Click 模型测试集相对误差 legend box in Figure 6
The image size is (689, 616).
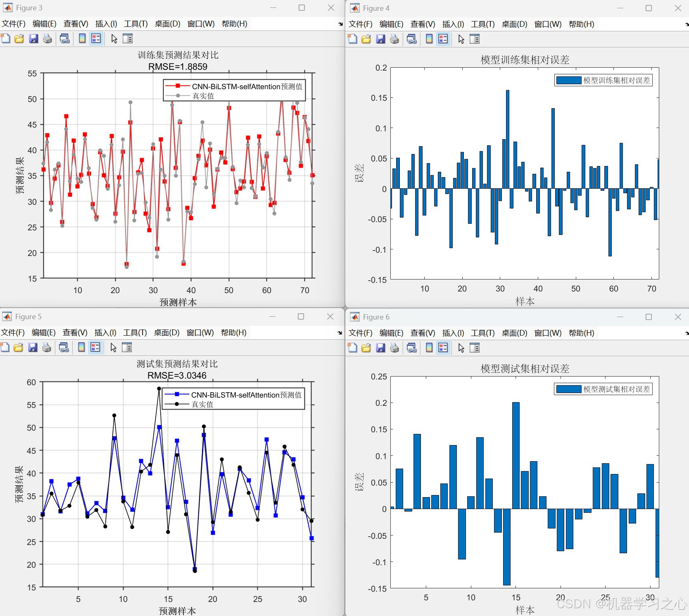tap(603, 389)
